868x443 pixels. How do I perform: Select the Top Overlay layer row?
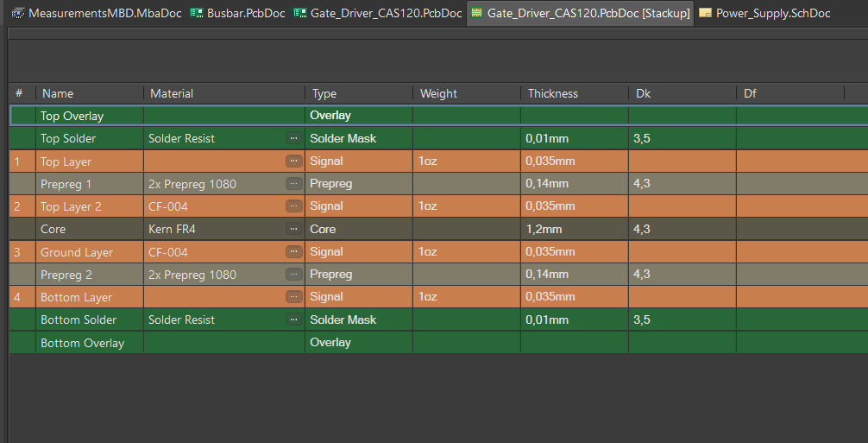pyautogui.click(x=72, y=116)
